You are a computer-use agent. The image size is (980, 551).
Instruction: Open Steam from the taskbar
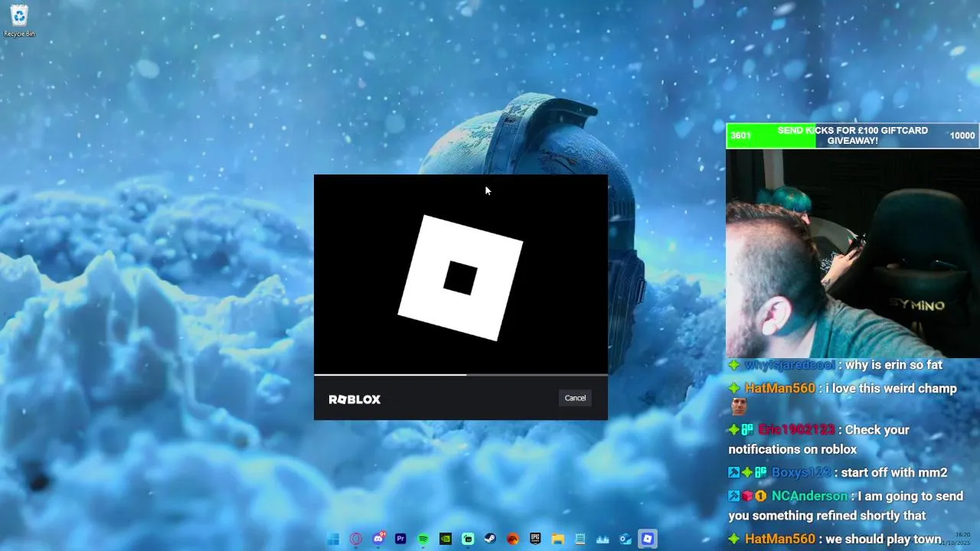(490, 539)
